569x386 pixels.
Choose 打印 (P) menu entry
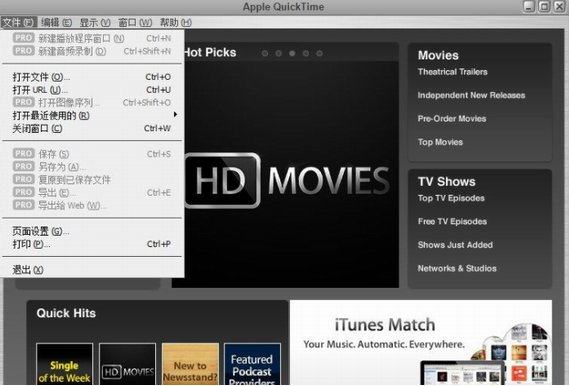point(92,244)
